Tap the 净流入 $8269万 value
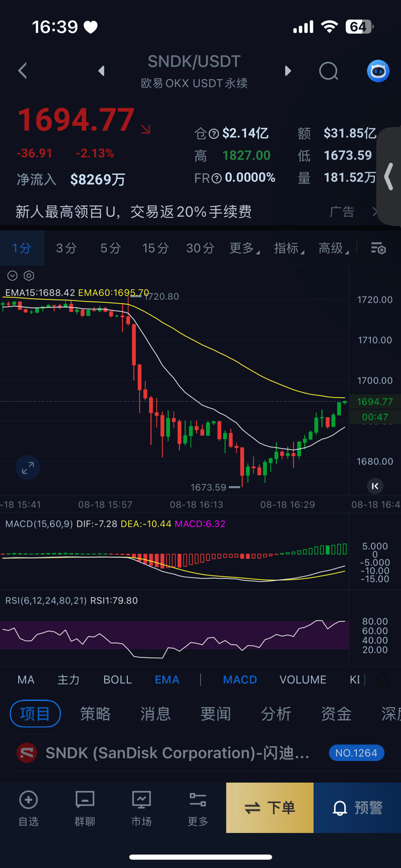Screen dimensions: 401x868 point(98,180)
